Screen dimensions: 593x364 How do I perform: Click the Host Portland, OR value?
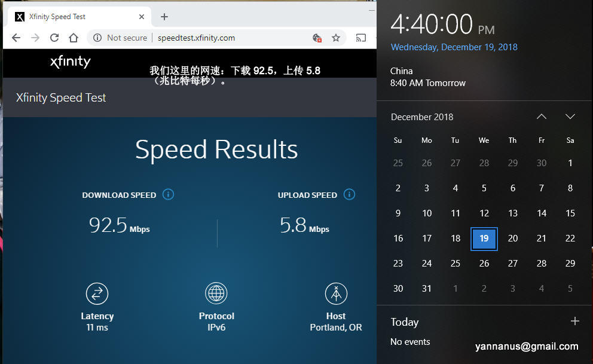336,328
